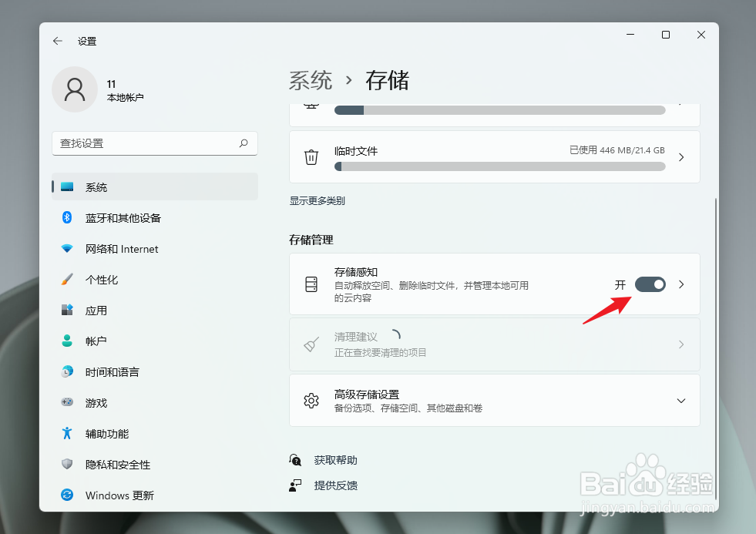Click the 存储 breadcrumb heading
The height and width of the screenshot is (534, 756).
(387, 80)
